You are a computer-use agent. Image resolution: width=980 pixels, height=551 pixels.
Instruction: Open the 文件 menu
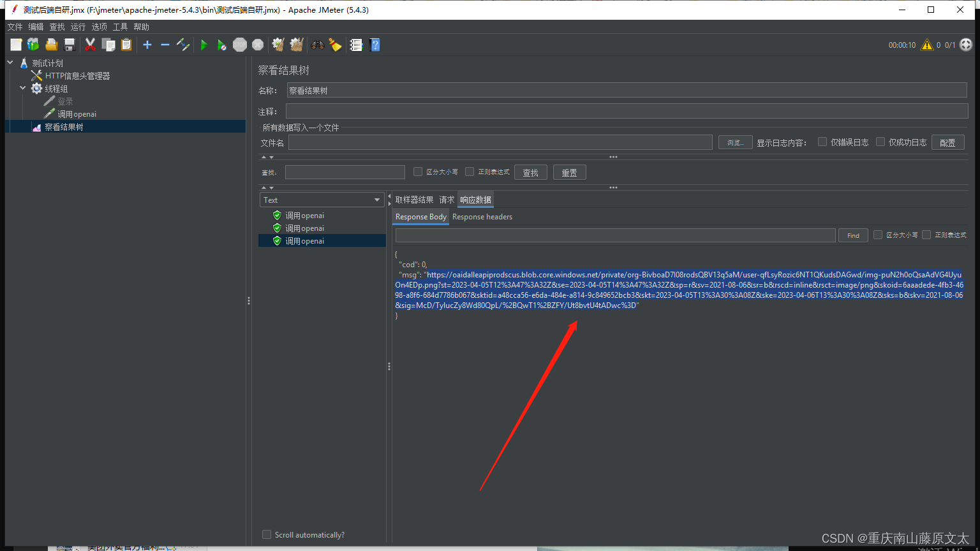pyautogui.click(x=15, y=27)
